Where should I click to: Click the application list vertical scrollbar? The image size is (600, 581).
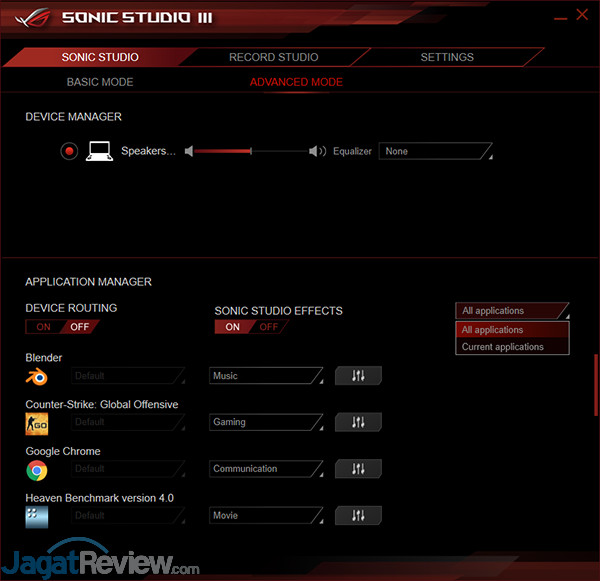[596, 385]
